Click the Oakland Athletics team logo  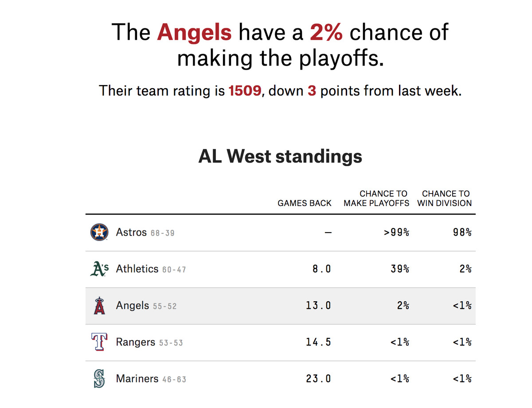pos(99,269)
